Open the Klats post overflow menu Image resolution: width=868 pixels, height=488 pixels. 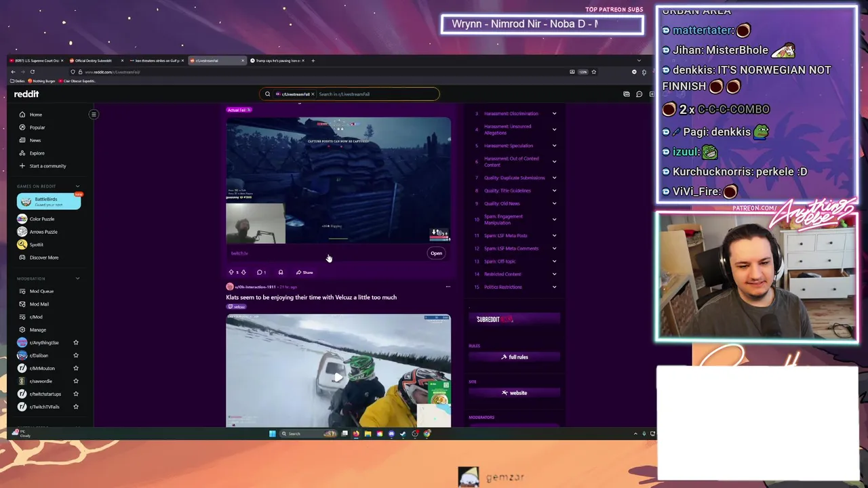(448, 287)
